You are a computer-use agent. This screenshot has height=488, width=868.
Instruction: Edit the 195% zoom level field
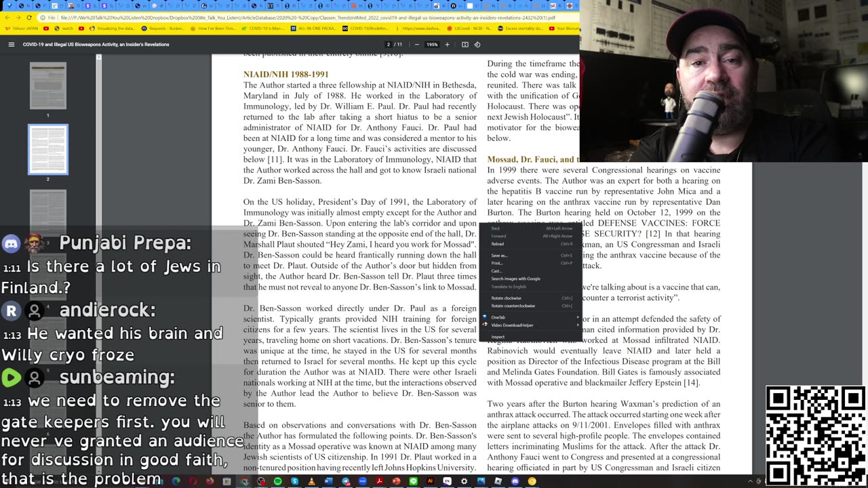(x=432, y=45)
